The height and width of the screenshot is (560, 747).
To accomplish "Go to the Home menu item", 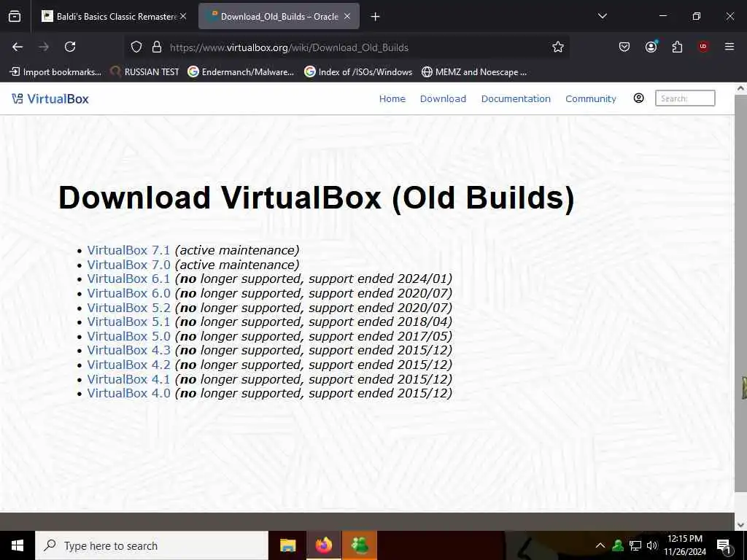I will (x=392, y=98).
